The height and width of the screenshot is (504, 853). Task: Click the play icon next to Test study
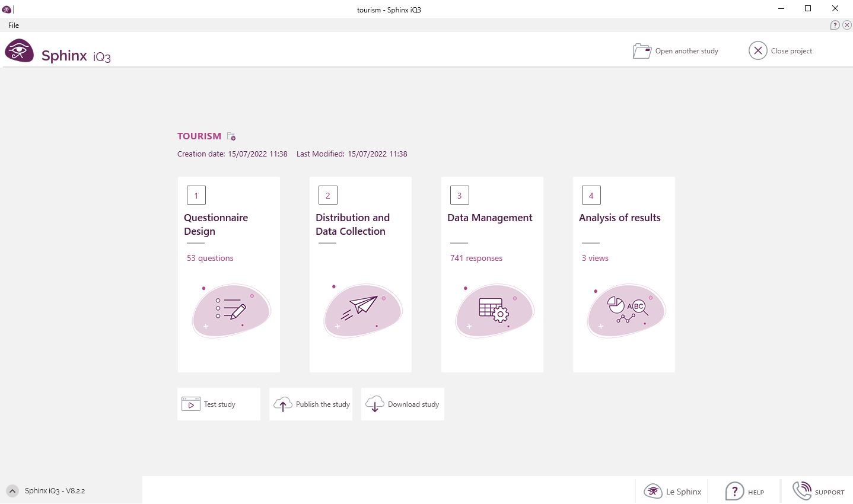pos(190,404)
